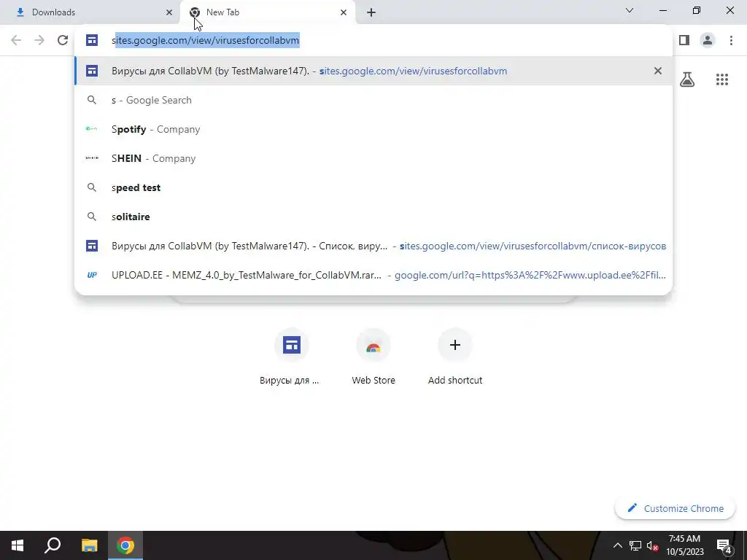Click the muted volume tray icon
Image resolution: width=747 pixels, height=560 pixels.
coord(652,545)
